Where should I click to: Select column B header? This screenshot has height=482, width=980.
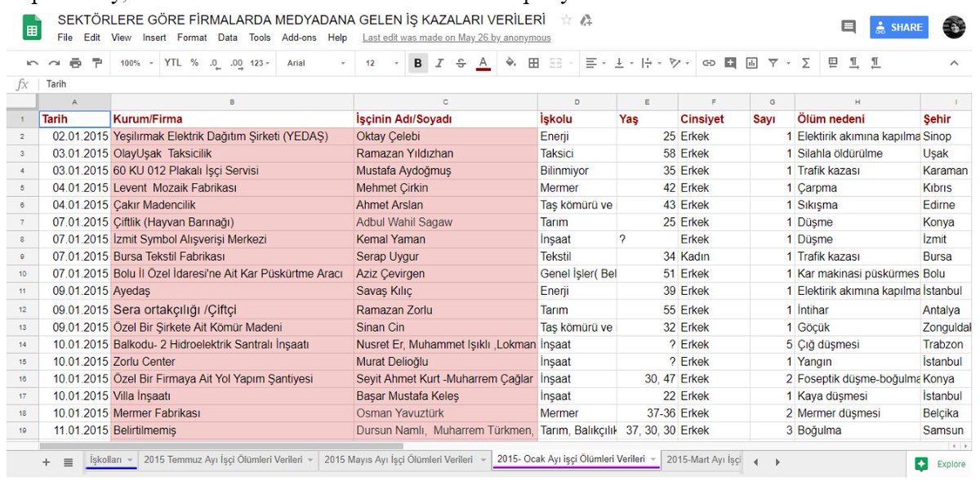pyautogui.click(x=232, y=102)
